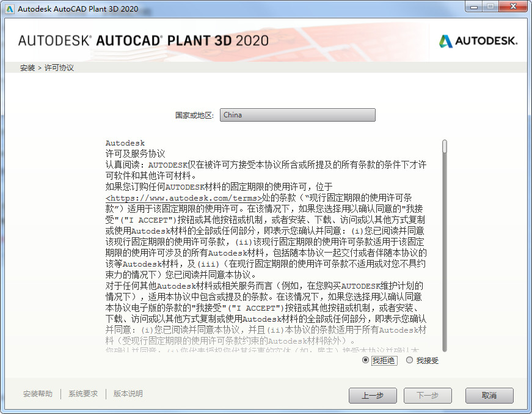Image resolution: width=532 pixels, height=414 pixels.
Task: Open the 版本说明 link
Action: click(128, 394)
